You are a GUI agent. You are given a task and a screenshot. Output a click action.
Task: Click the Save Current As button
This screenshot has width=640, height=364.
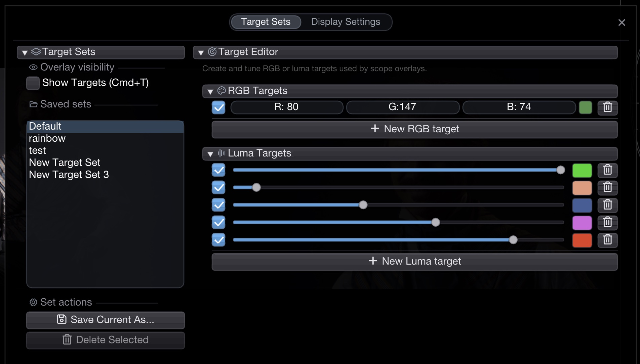[105, 320]
